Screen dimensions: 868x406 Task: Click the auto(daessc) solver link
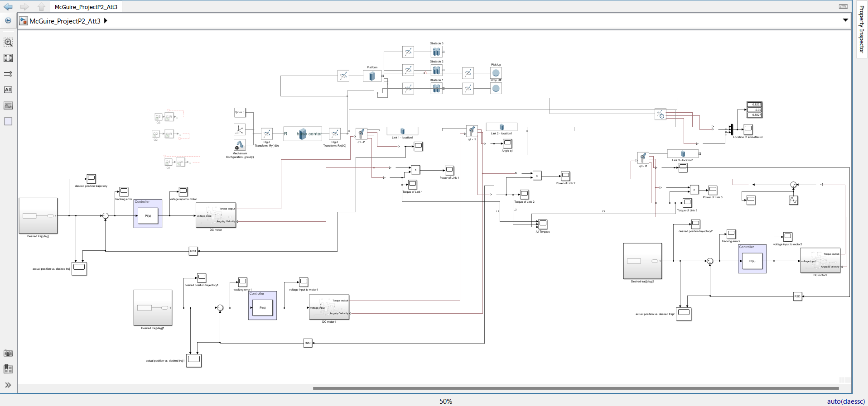846,401
